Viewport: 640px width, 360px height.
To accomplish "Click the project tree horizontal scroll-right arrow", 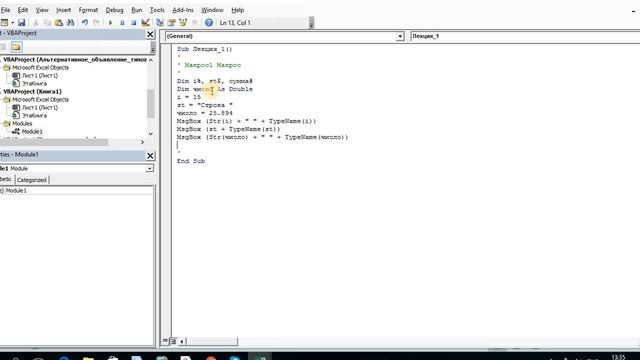I will (142, 142).
